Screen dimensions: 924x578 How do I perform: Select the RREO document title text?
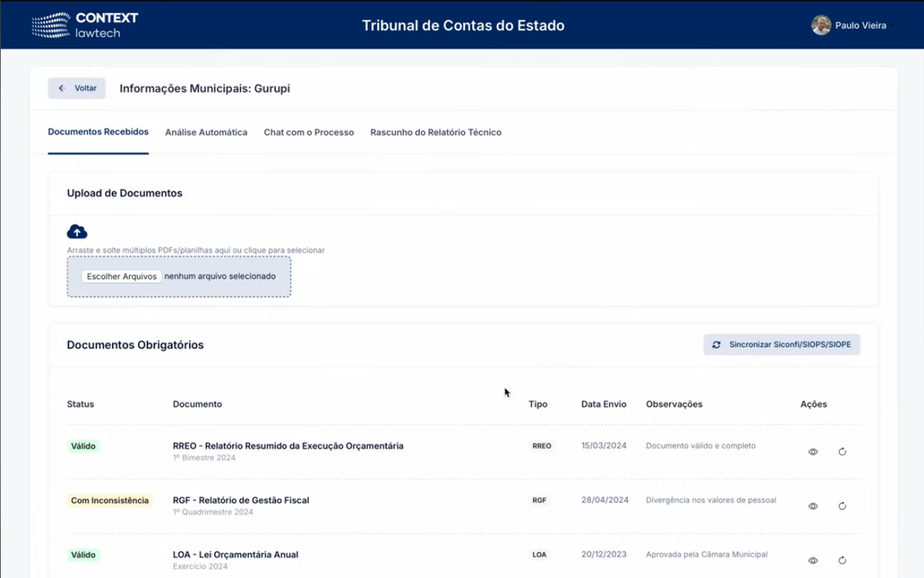(287, 446)
